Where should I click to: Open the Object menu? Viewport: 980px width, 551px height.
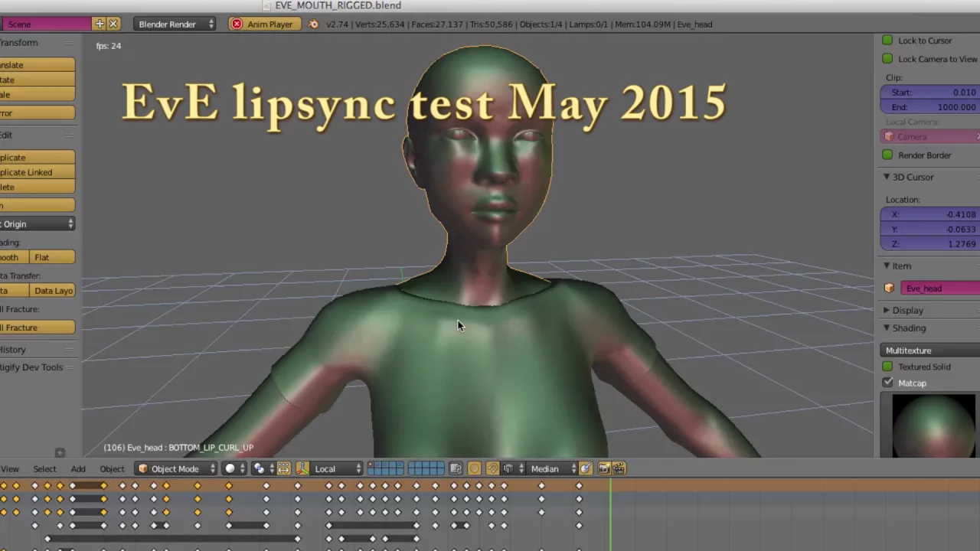[112, 468]
